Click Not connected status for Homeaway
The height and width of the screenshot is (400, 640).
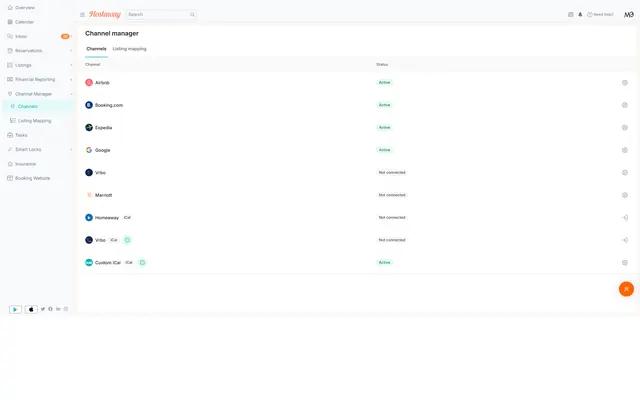[x=392, y=218]
